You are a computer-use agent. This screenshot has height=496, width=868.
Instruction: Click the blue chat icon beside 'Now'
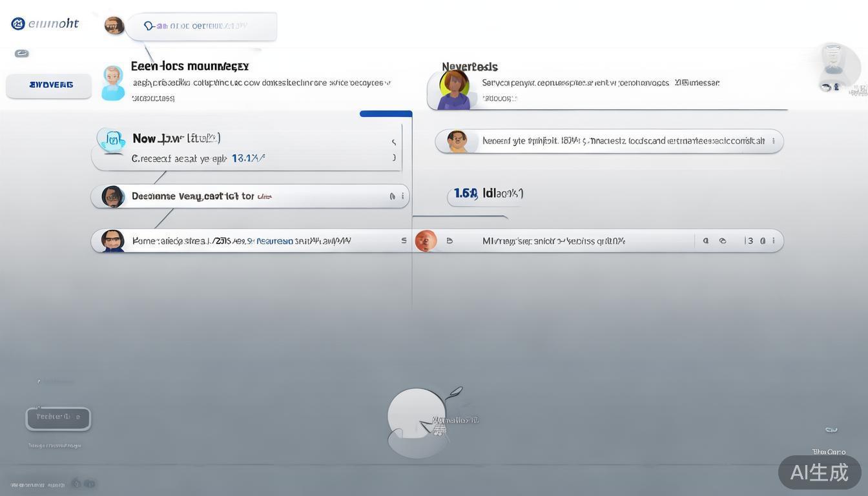click(x=112, y=139)
